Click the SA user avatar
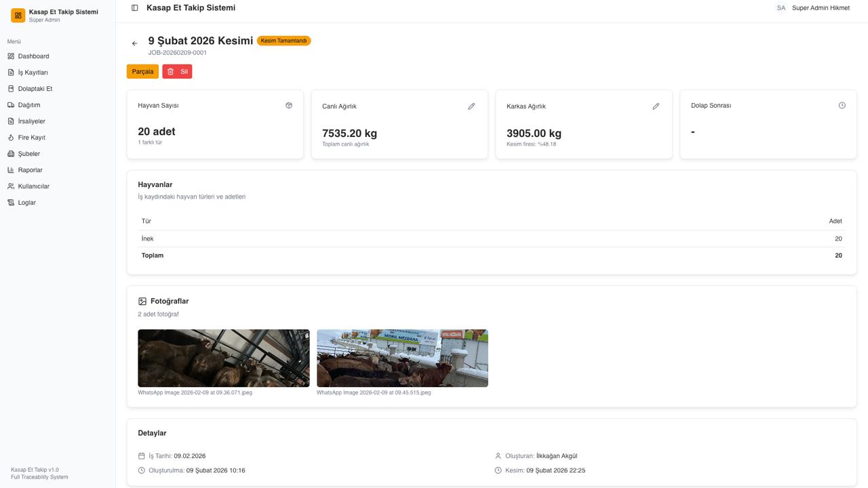Screen dimensions: 868x488 [x=781, y=8]
